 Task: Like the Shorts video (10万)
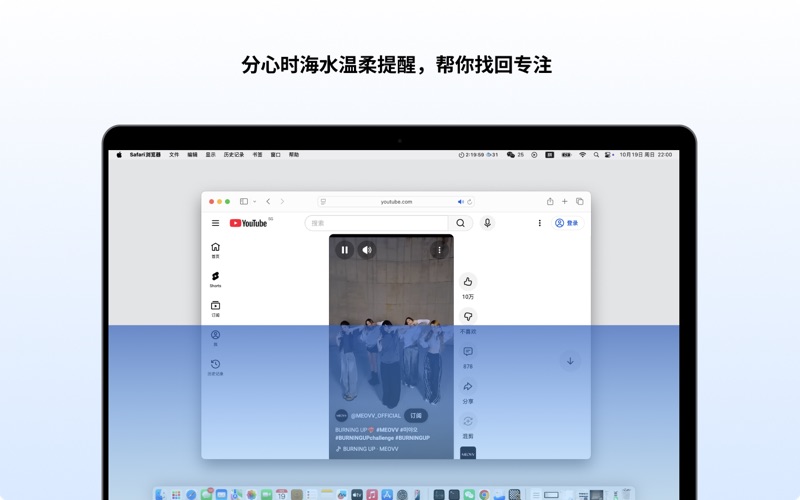pyautogui.click(x=468, y=282)
